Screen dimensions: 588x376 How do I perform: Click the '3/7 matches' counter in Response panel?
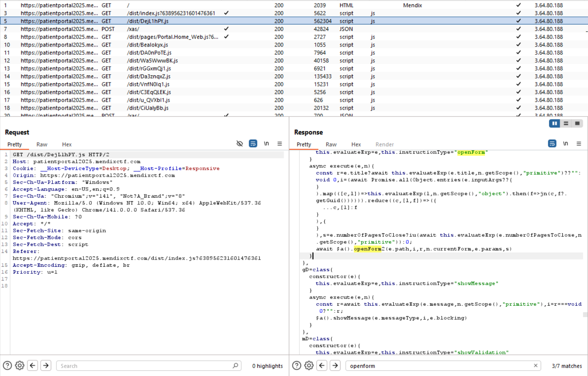(x=567, y=366)
